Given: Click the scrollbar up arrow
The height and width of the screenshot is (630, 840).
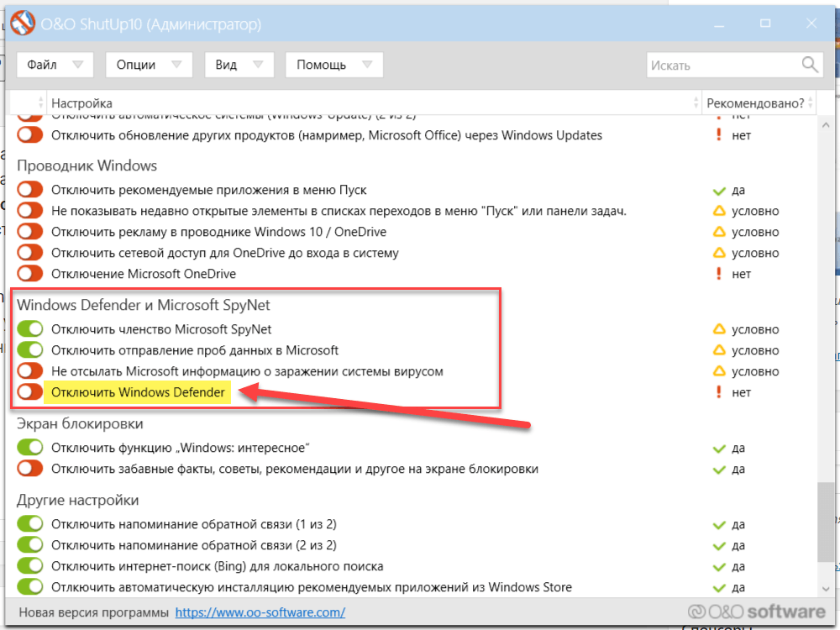Looking at the screenshot, I should [826, 125].
